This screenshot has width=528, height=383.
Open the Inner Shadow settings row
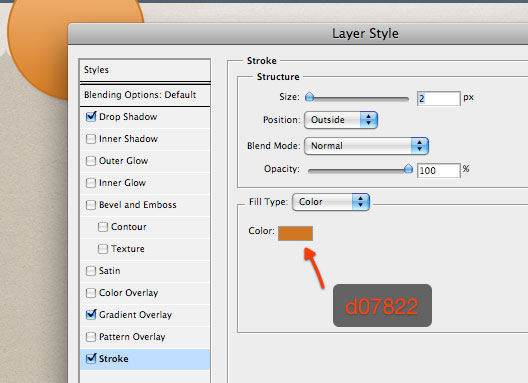point(145,139)
